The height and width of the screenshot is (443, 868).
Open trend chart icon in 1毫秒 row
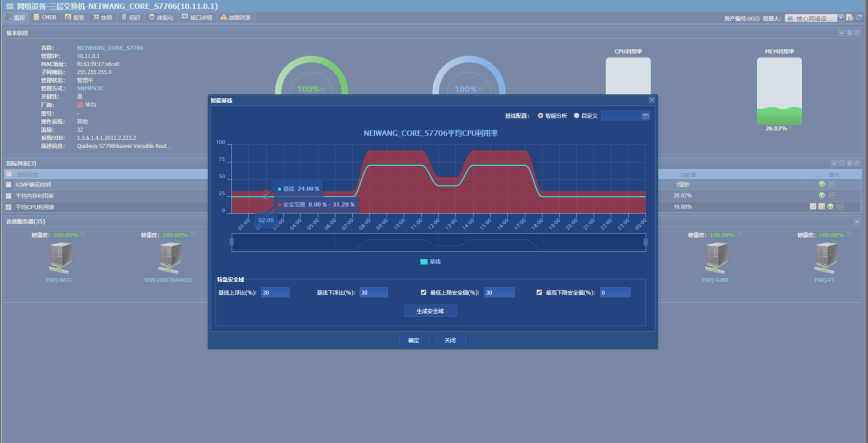[832, 184]
